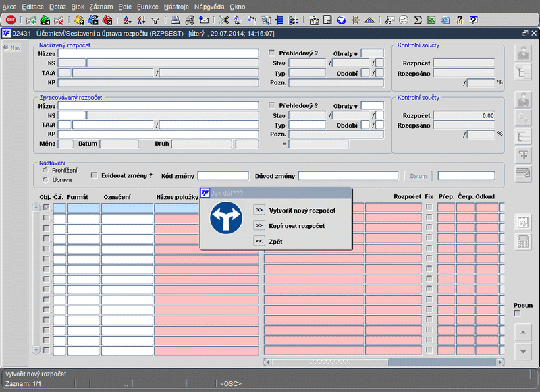Viewport: 540px width, 392px height.
Task: Click the Zpět back button
Action: point(259,241)
